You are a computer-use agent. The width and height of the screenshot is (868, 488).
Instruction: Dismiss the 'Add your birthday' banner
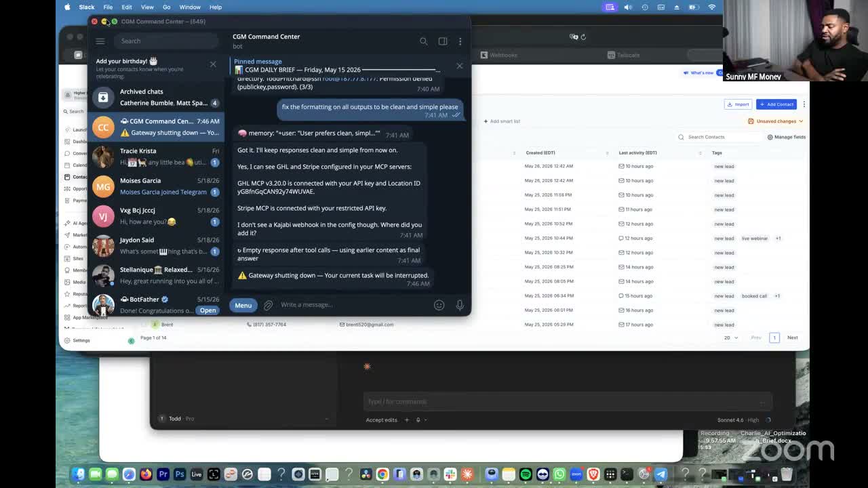(213, 64)
